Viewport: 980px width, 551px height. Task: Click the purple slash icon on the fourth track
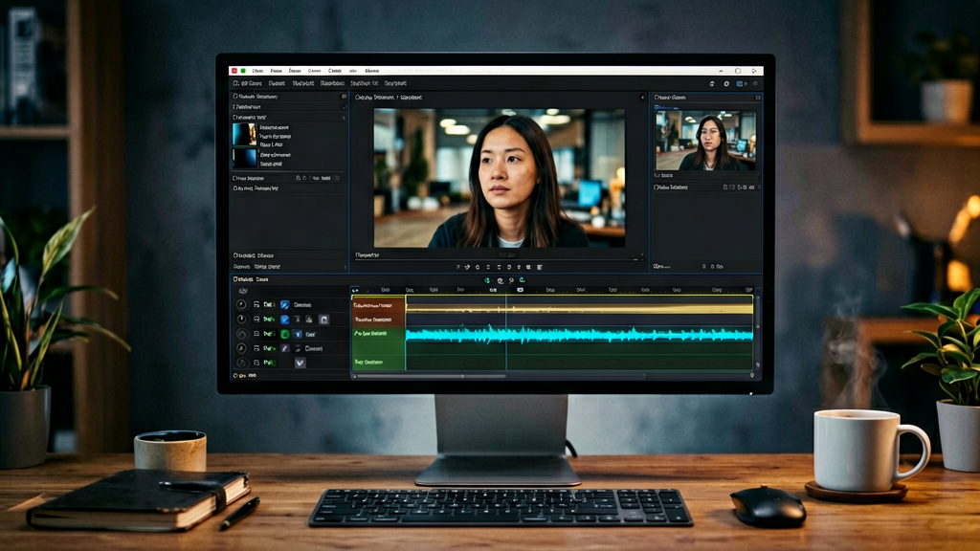[285, 348]
